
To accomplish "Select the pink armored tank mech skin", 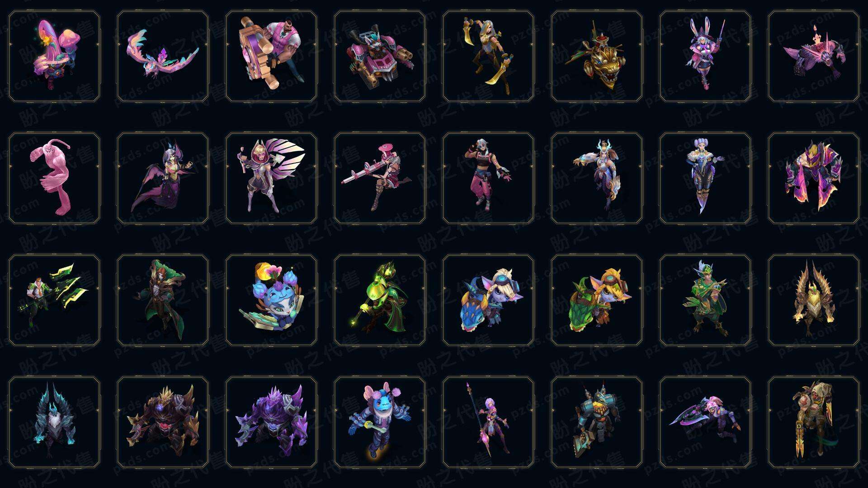I will (x=380, y=56).
